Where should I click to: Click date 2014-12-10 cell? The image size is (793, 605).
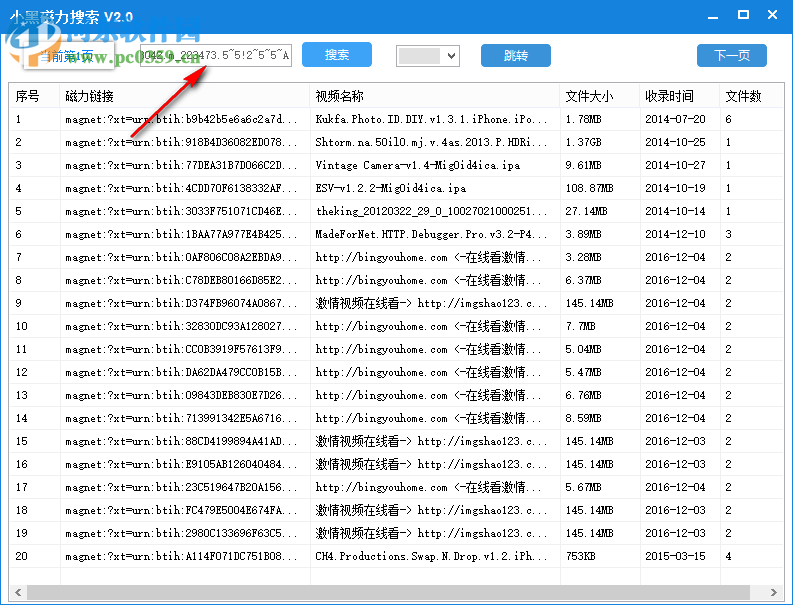[x=675, y=234]
